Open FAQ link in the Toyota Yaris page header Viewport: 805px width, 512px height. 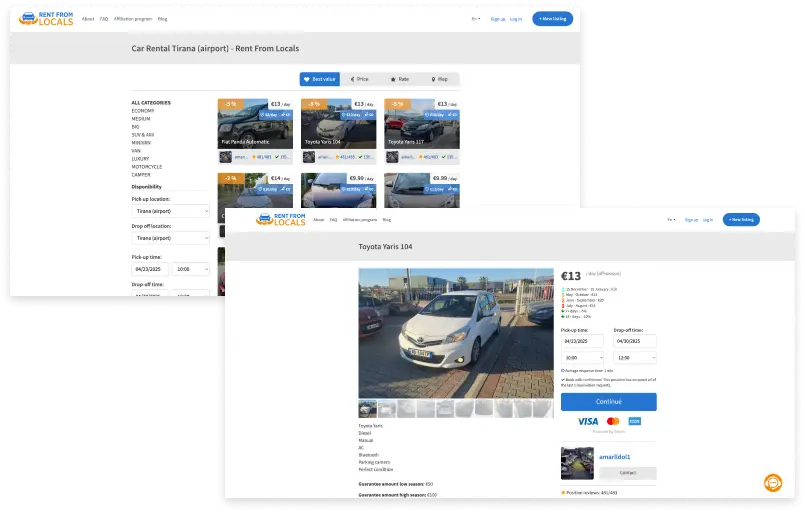333,220
